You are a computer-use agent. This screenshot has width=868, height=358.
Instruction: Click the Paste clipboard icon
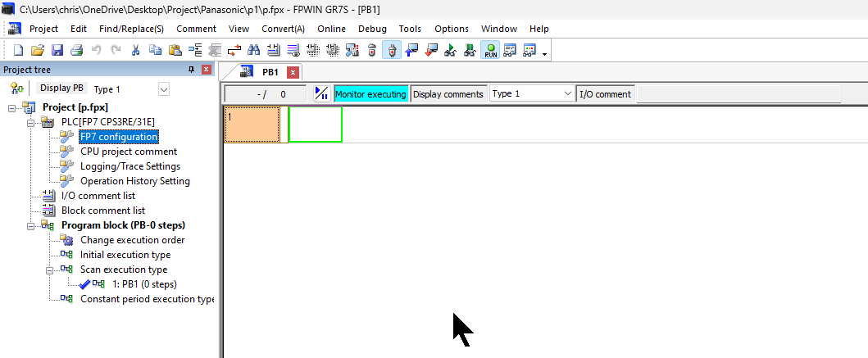click(x=175, y=50)
